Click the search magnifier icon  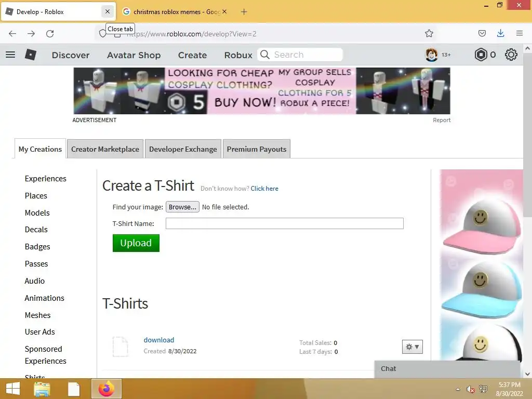(x=265, y=55)
